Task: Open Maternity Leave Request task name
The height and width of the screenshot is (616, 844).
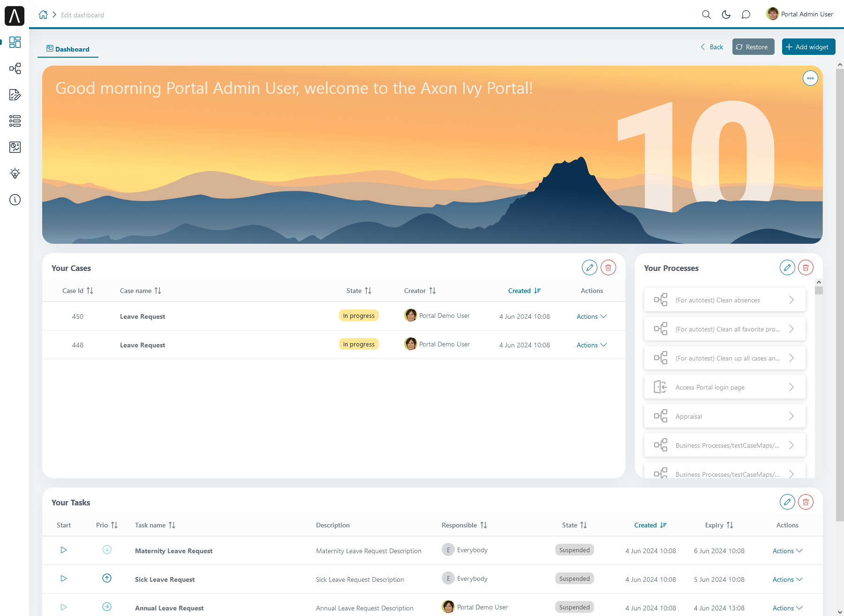Action: (x=173, y=551)
